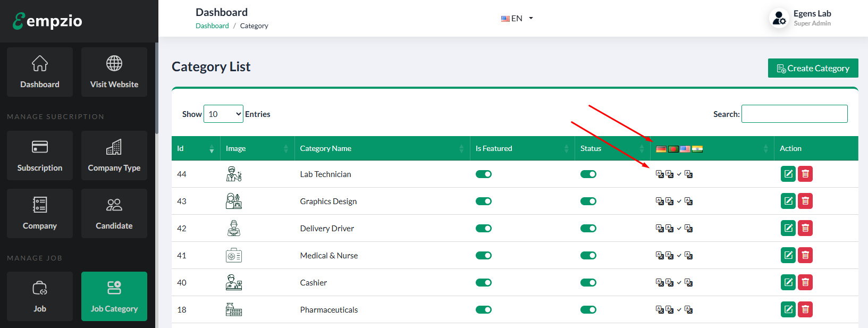Delete the Graphics Design category
868x328 pixels.
point(805,201)
